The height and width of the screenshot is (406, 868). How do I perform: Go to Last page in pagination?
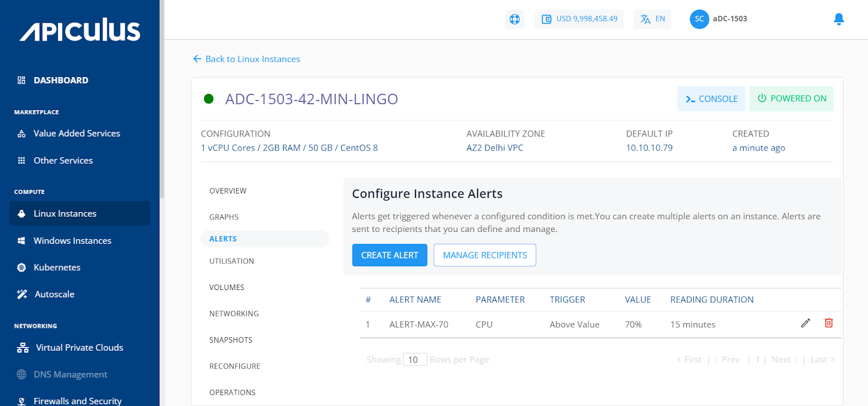(822, 359)
